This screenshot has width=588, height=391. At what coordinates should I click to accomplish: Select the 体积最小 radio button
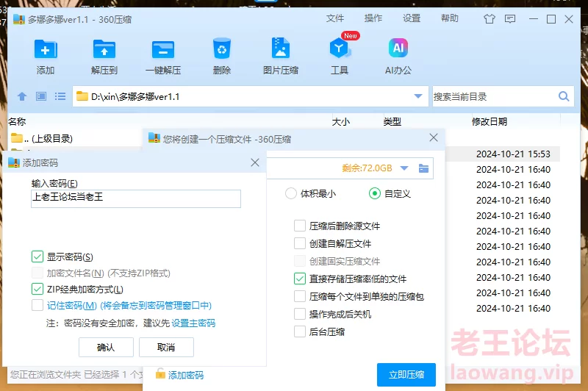[x=291, y=193]
